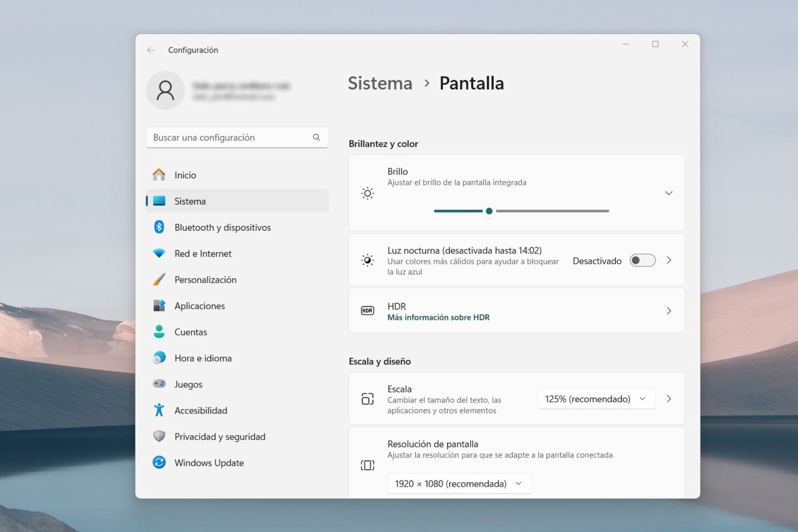
Task: Go to Juegos settings
Action: point(237,384)
